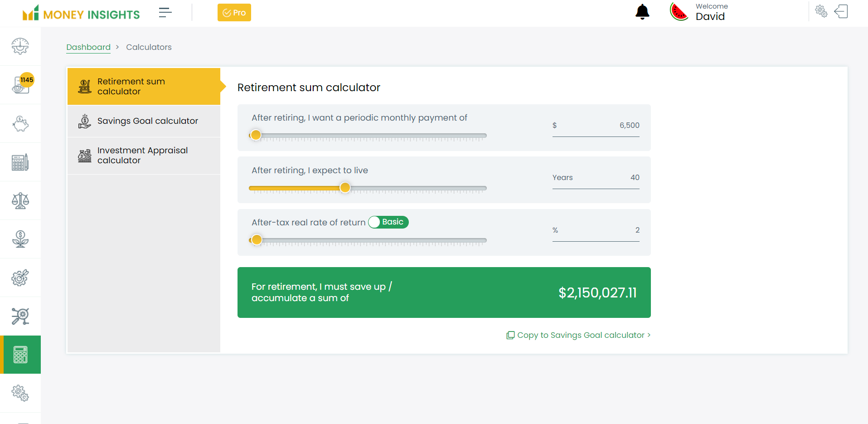The width and height of the screenshot is (868, 424).
Task: Collapse the sidebar with hamburger menu
Action: tap(165, 13)
